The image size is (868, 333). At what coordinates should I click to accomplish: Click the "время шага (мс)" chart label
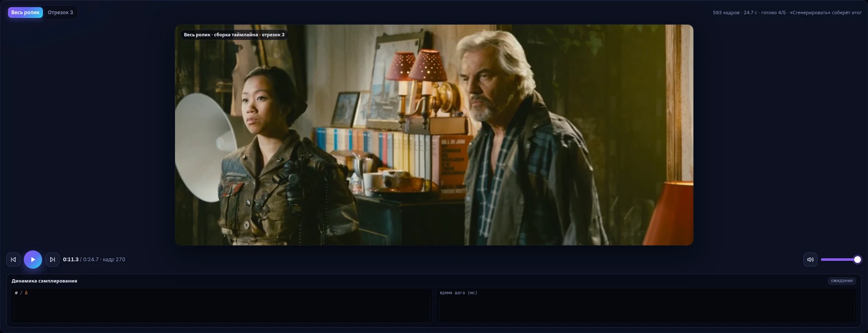coord(458,293)
